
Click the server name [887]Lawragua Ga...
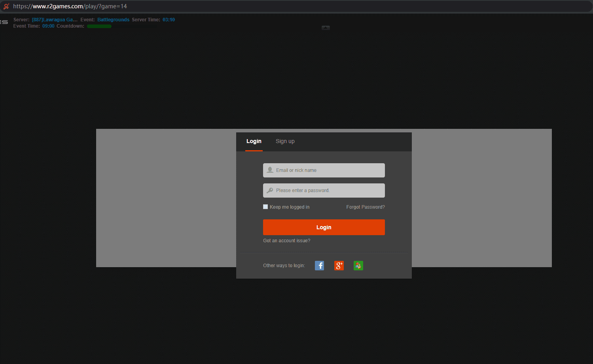coord(55,20)
